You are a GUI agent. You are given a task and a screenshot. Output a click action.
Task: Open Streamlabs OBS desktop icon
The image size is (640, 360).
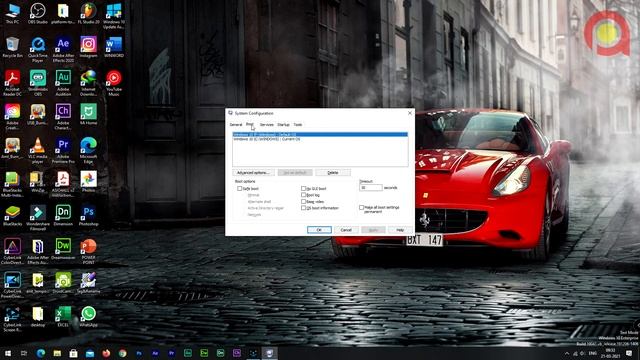click(x=38, y=82)
